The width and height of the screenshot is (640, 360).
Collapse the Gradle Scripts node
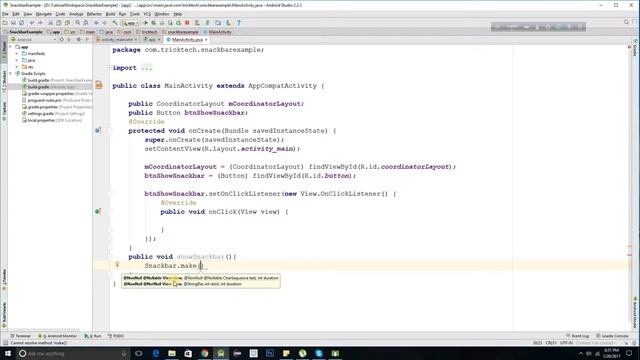(11, 73)
